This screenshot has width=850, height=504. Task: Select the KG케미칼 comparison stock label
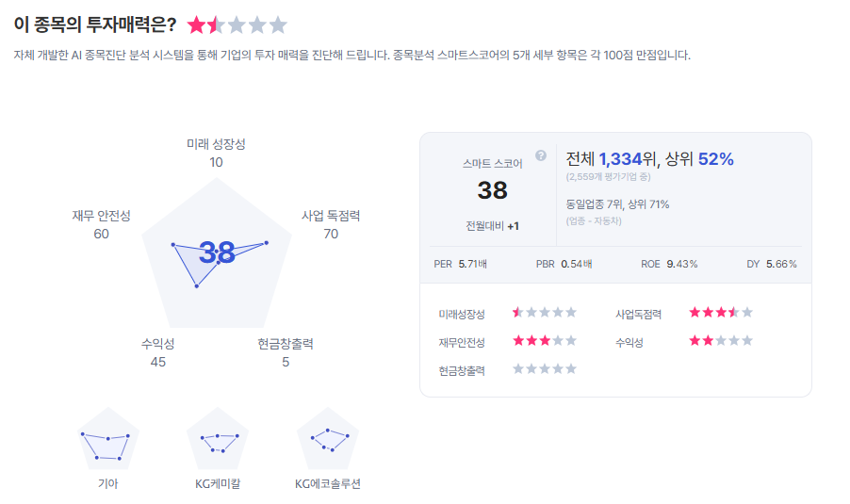click(x=218, y=484)
